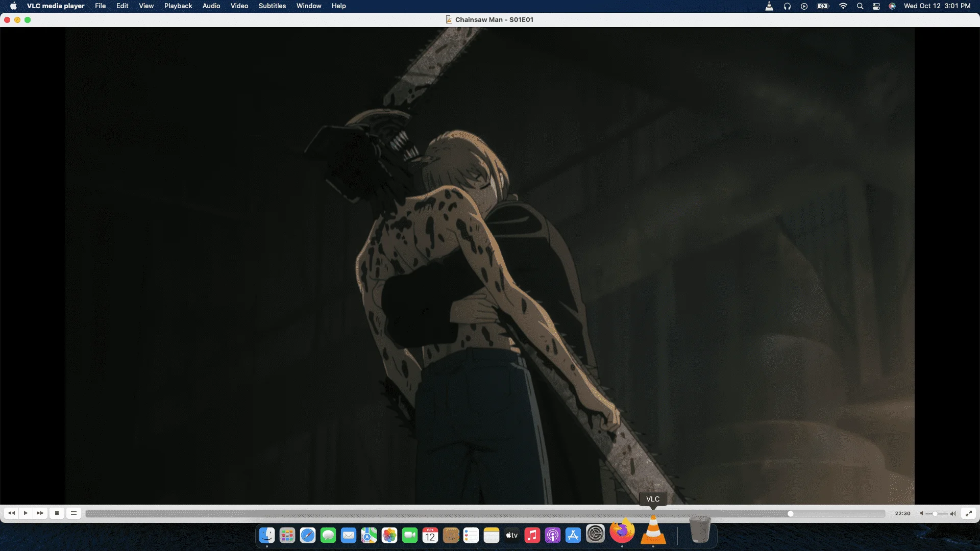Open the Subtitles menu
The height and width of the screenshot is (551, 980).
point(272,6)
